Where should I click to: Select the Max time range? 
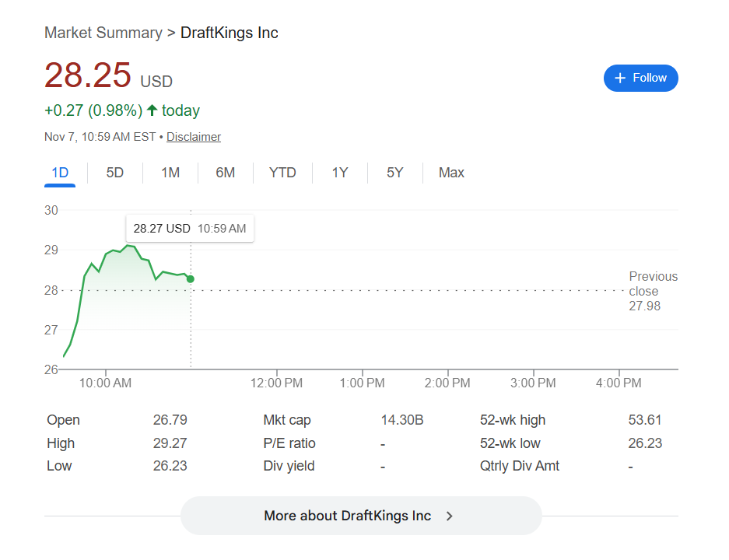click(x=451, y=173)
